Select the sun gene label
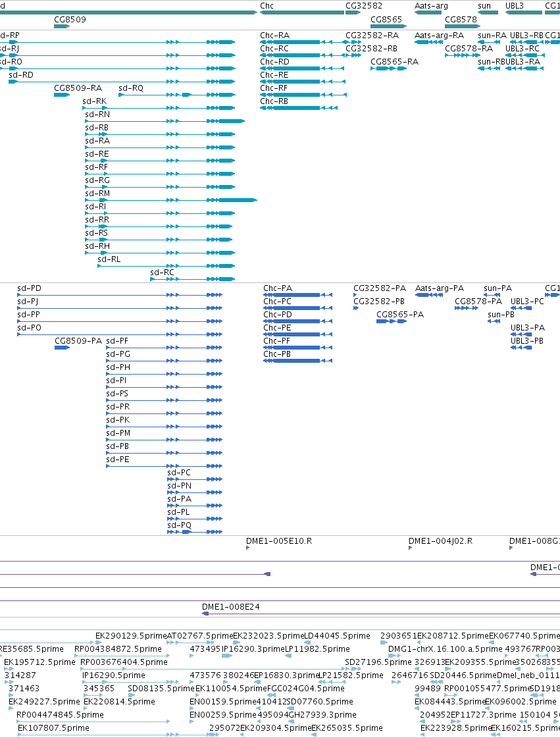The width and height of the screenshot is (560, 738). click(x=484, y=6)
